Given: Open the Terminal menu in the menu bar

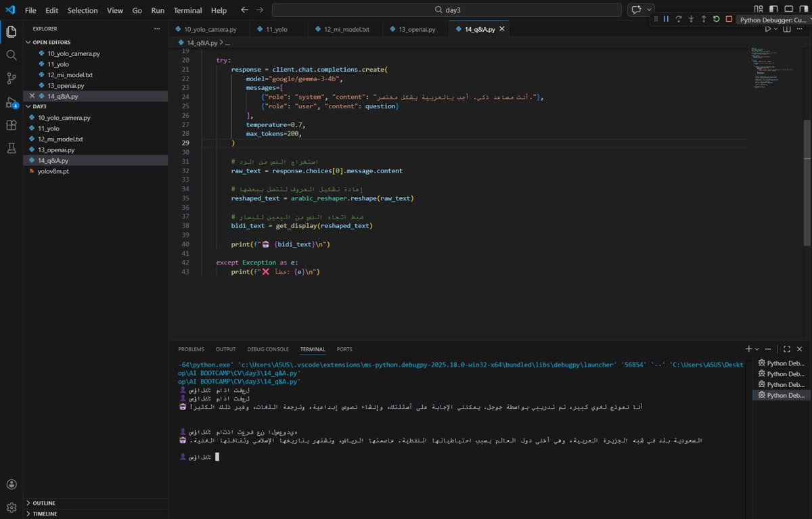Looking at the screenshot, I should point(187,10).
